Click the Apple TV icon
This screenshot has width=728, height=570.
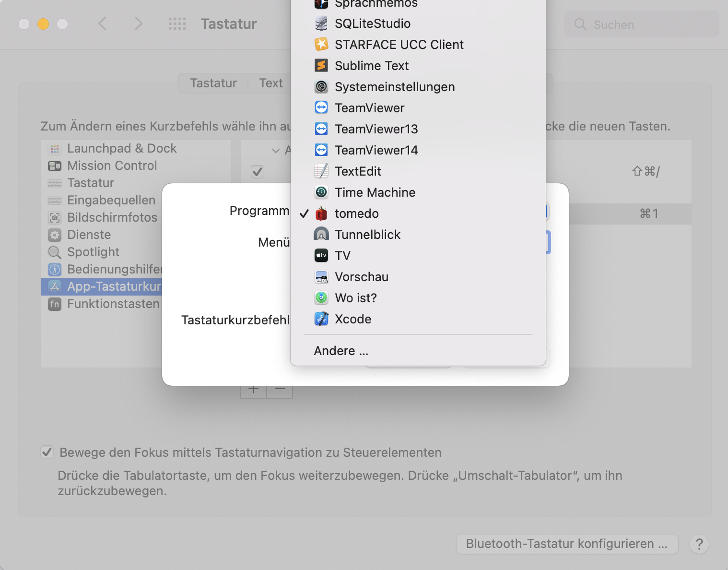[321, 256]
